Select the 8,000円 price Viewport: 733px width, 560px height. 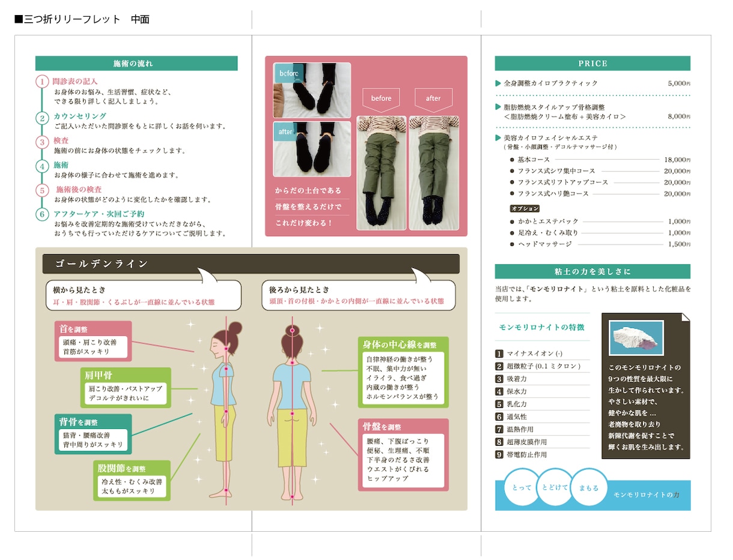pos(678,117)
